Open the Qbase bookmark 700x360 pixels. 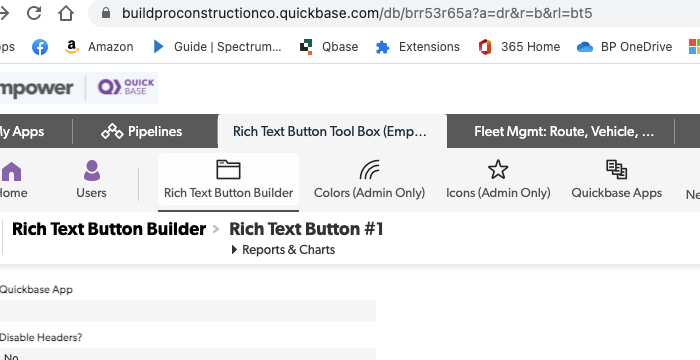329,46
